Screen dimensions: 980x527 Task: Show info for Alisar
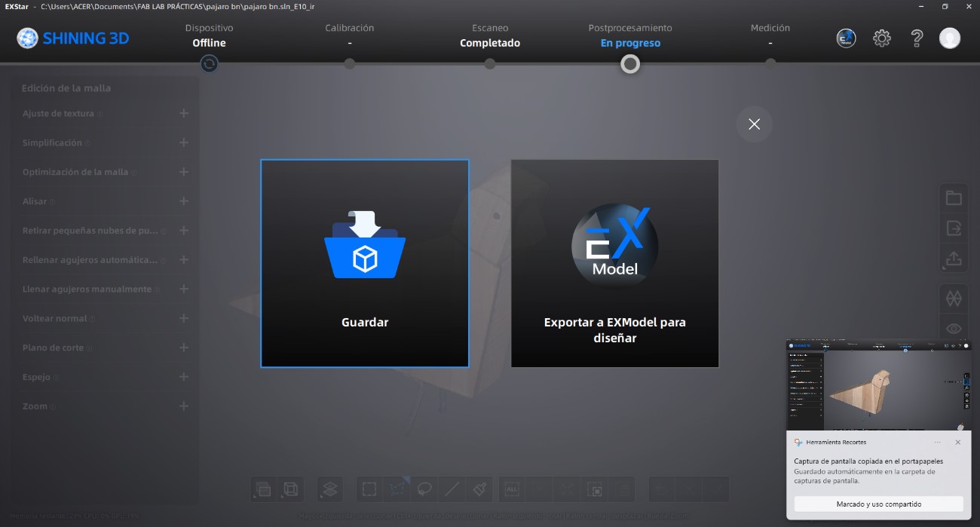coord(52,202)
